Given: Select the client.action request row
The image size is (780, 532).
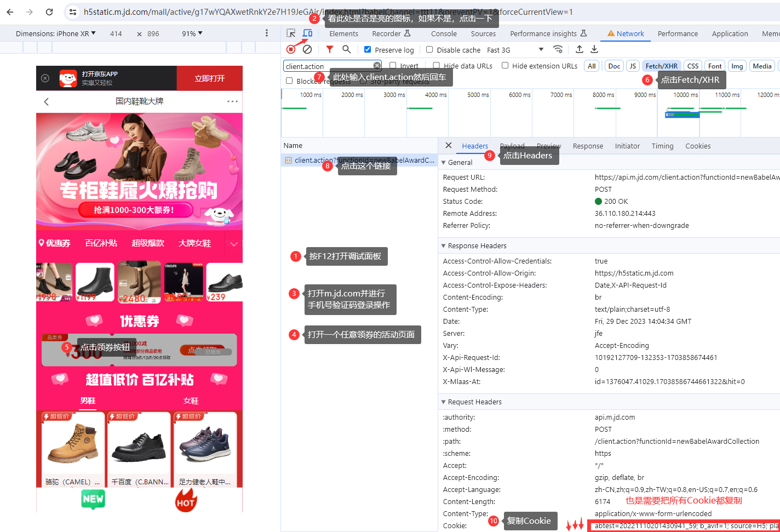Looking at the screenshot, I should (x=359, y=160).
